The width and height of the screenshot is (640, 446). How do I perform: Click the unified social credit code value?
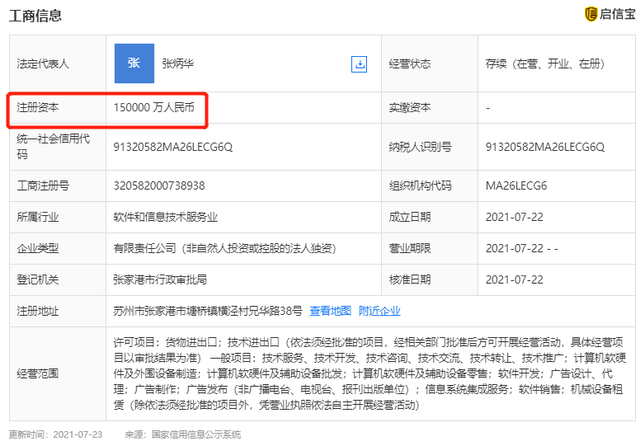click(173, 146)
